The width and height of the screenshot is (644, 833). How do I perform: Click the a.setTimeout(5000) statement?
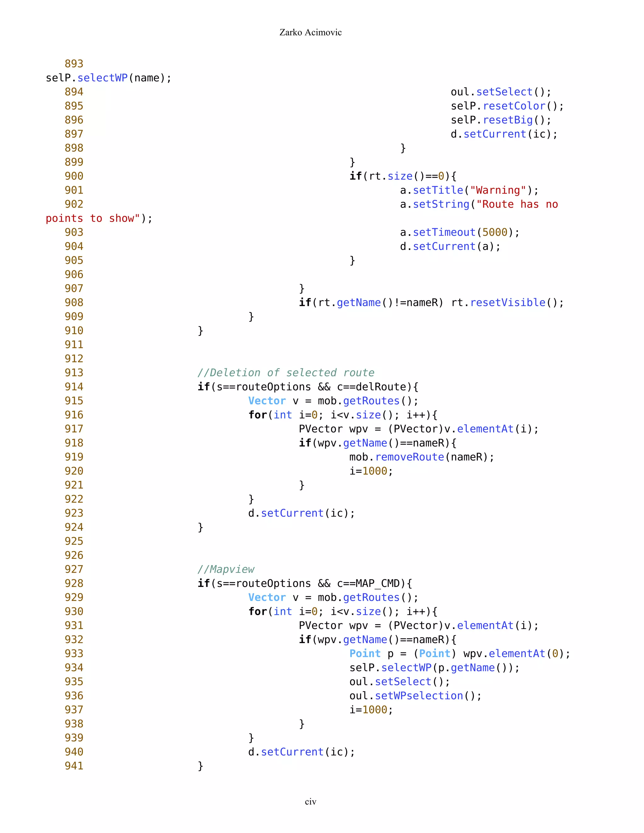tap(459, 232)
